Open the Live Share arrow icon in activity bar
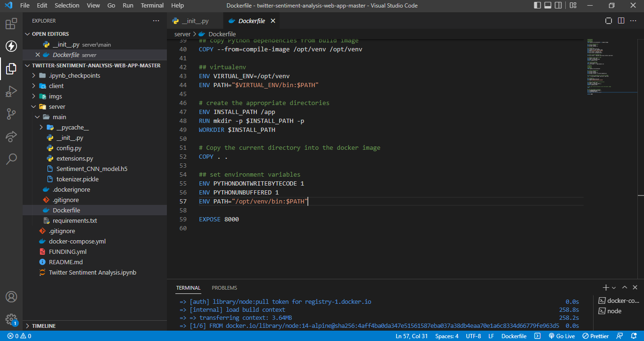This screenshot has height=341, width=644. (x=11, y=137)
